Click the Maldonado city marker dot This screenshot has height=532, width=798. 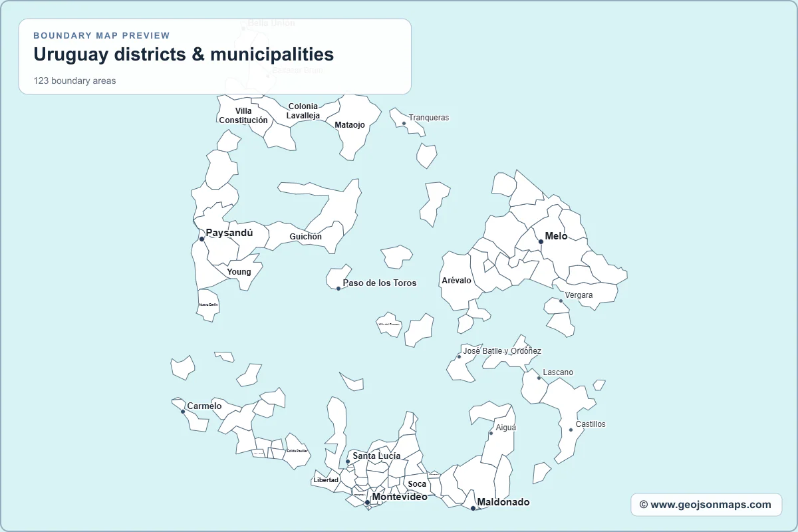(473, 508)
